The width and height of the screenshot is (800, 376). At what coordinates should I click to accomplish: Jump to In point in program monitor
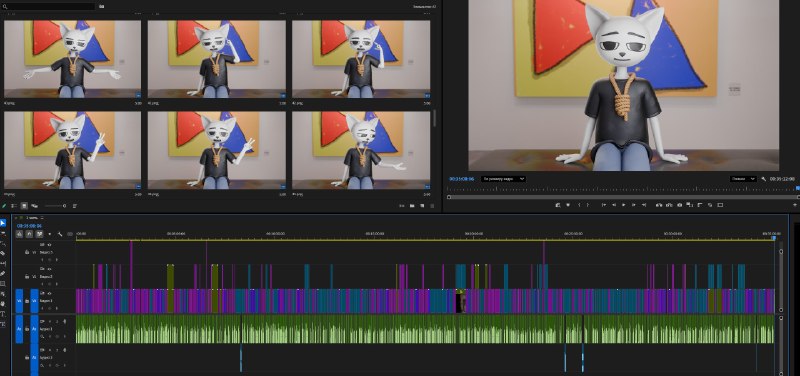pyautogui.click(x=604, y=205)
